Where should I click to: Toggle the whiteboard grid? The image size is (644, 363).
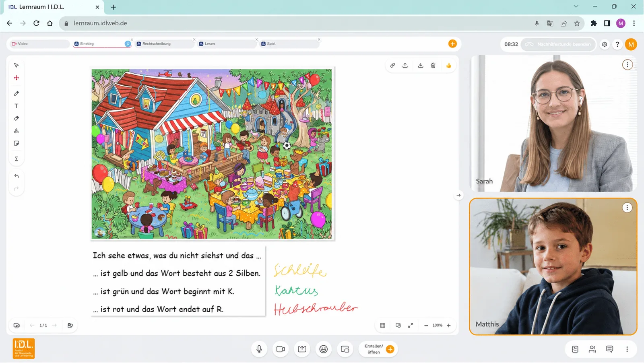pos(382,325)
